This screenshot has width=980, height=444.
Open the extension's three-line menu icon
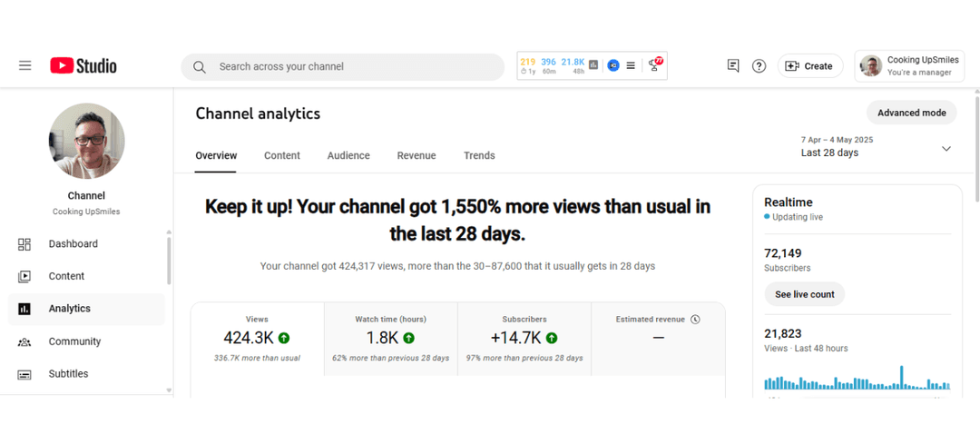(631, 65)
